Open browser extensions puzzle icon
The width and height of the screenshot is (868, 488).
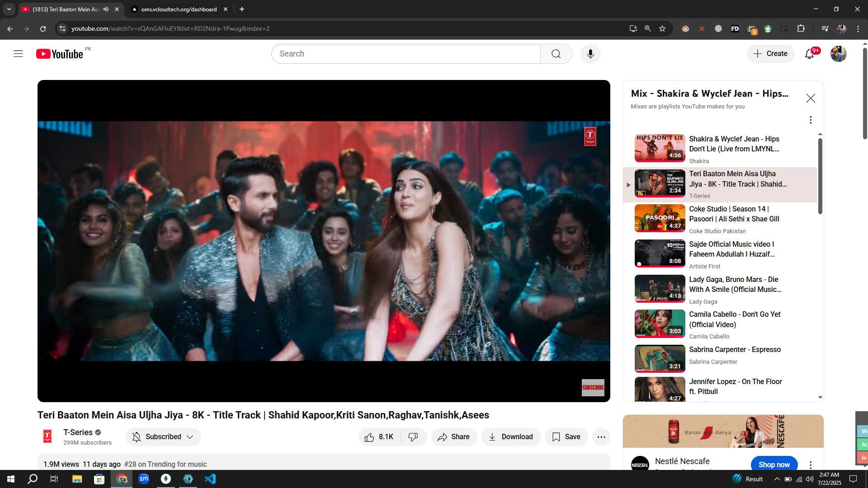(801, 28)
